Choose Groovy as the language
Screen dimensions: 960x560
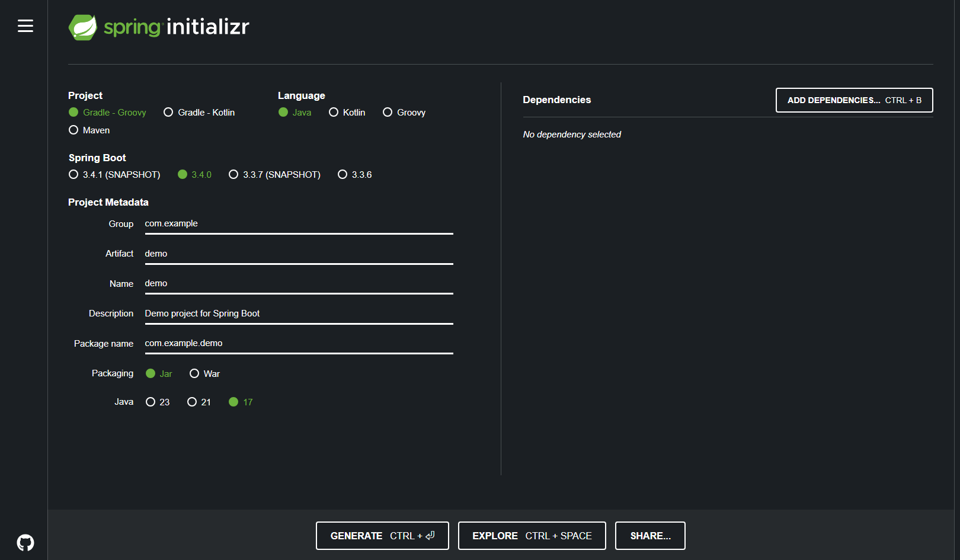point(404,113)
